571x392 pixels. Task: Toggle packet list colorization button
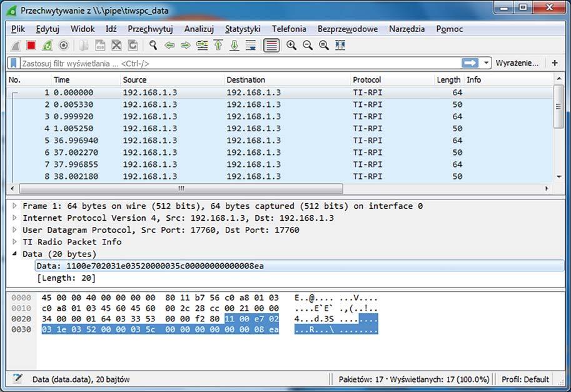(271, 46)
